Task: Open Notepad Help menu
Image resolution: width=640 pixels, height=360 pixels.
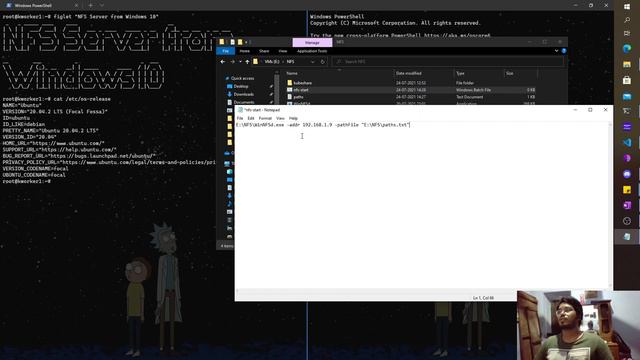Action: [293, 118]
